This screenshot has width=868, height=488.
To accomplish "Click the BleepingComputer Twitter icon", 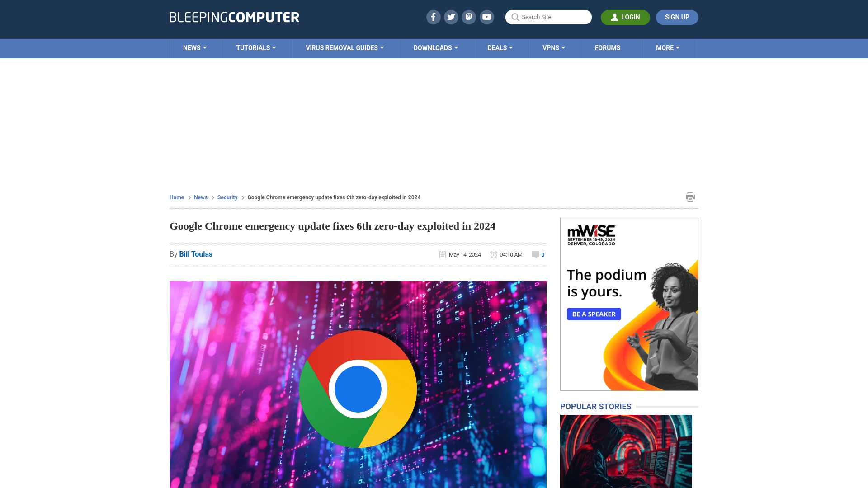I will click(451, 17).
